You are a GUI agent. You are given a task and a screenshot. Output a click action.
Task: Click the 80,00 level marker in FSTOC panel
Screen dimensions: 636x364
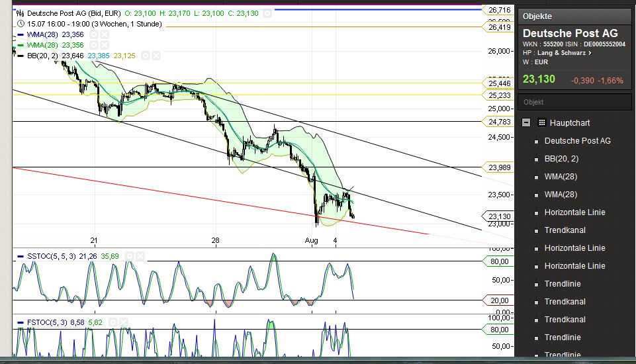(x=498, y=330)
